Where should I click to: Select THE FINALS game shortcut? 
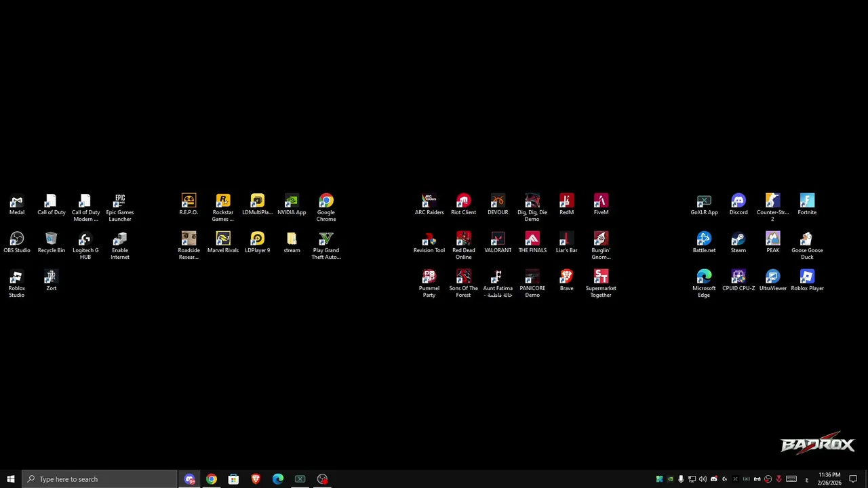[x=532, y=243]
